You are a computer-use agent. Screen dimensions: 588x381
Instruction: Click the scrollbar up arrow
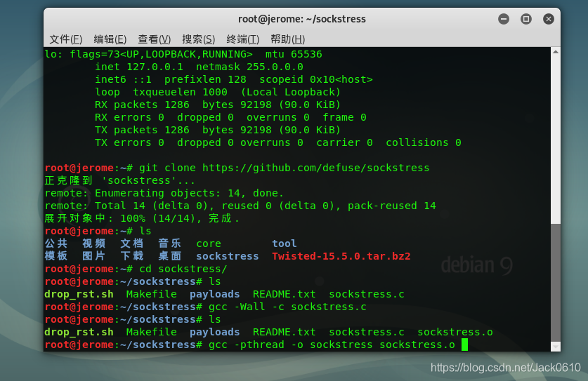556,52
